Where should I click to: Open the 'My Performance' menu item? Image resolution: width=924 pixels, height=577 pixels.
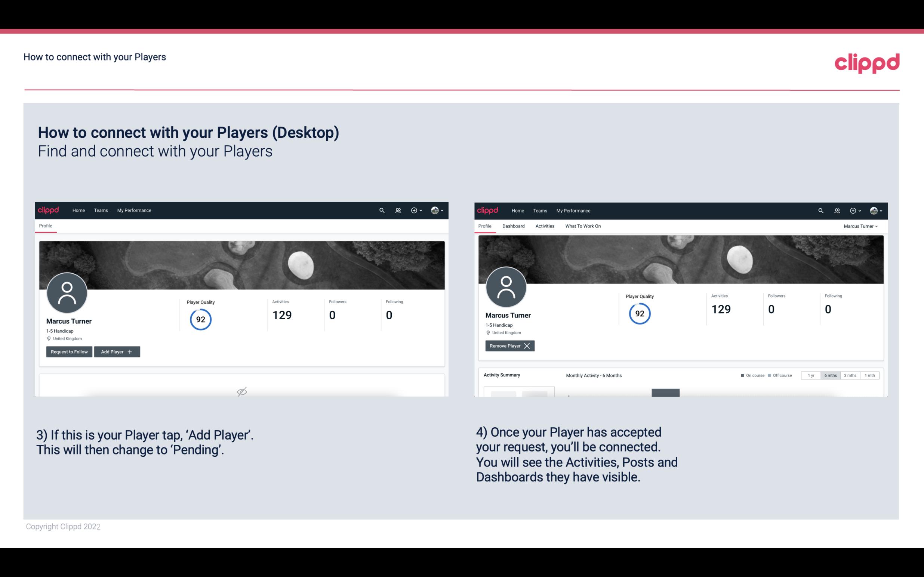(x=133, y=210)
